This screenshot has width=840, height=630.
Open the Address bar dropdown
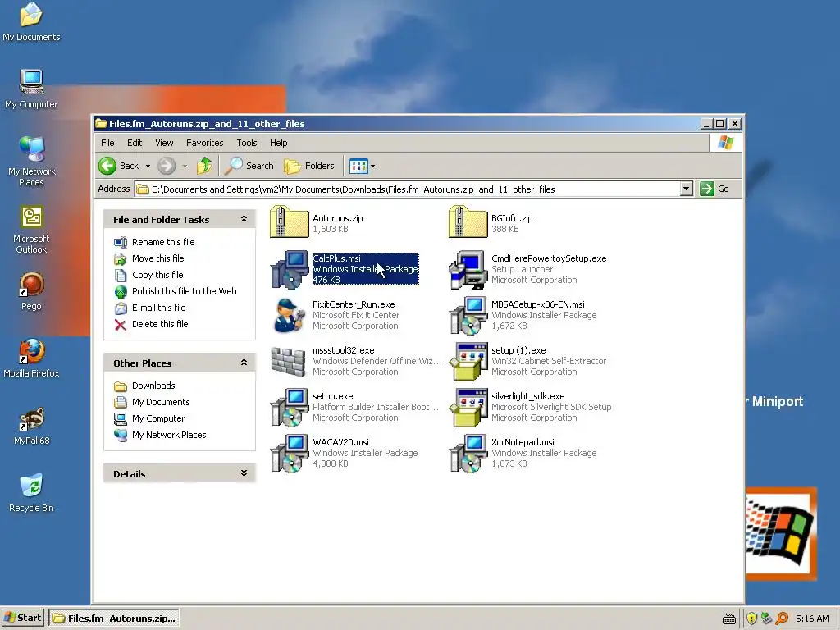pos(687,189)
